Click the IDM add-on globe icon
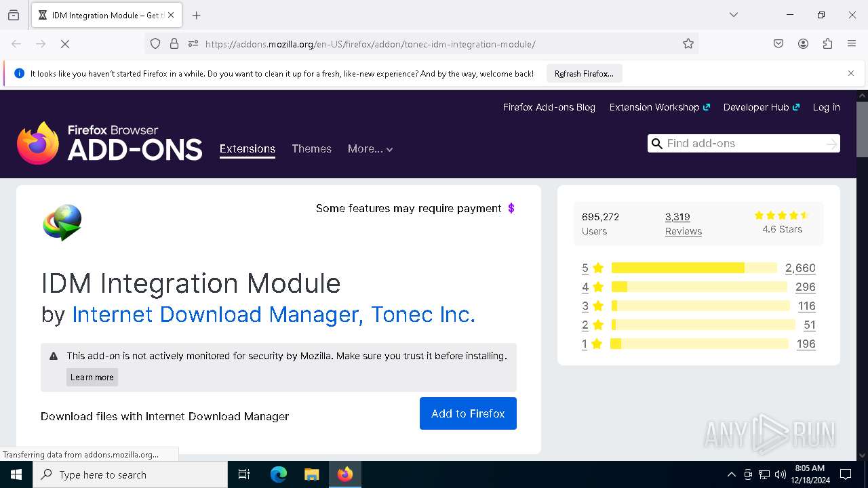Image resolution: width=868 pixels, height=488 pixels. (62, 222)
